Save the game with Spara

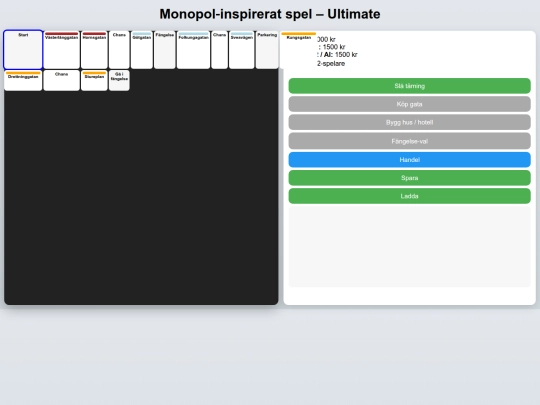tap(409, 178)
